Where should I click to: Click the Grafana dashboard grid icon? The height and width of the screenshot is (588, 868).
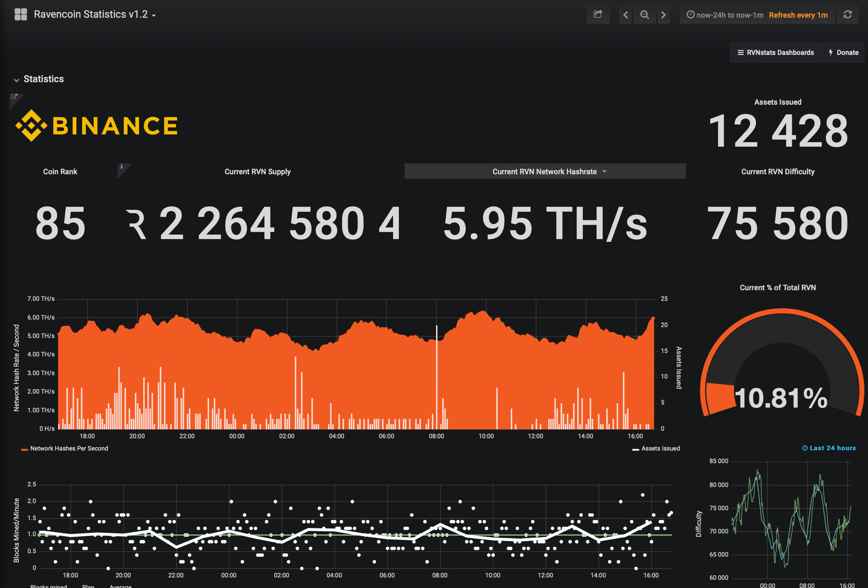(x=20, y=15)
